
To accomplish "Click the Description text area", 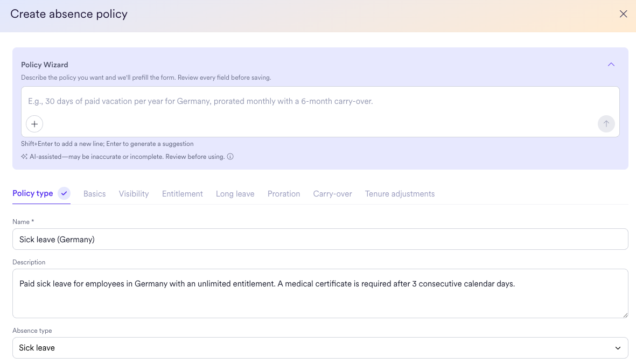I will click(320, 293).
